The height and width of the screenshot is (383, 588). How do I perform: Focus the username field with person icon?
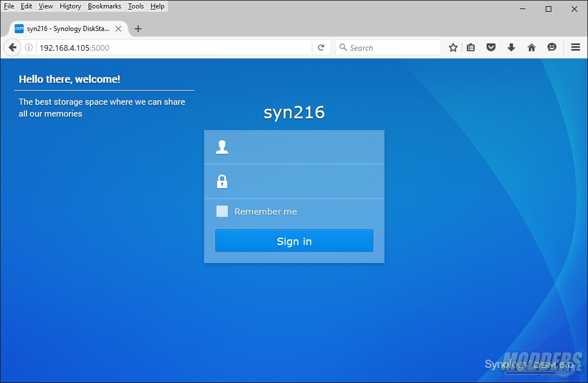294,147
